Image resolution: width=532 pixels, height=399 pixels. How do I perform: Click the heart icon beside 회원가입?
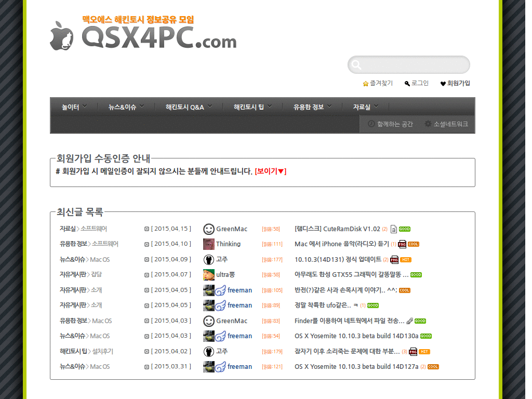point(443,84)
